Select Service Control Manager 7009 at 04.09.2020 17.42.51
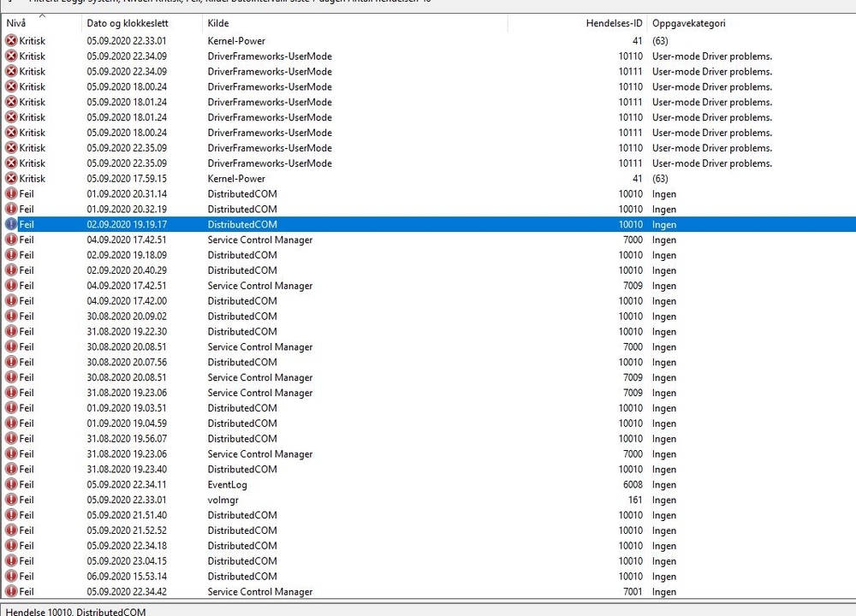 [x=260, y=285]
